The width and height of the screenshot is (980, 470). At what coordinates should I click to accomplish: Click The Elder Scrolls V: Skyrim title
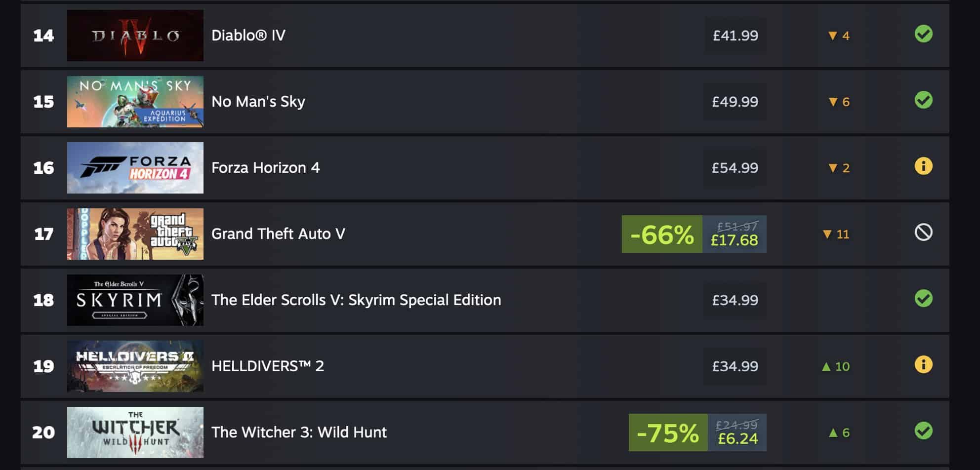(x=356, y=300)
